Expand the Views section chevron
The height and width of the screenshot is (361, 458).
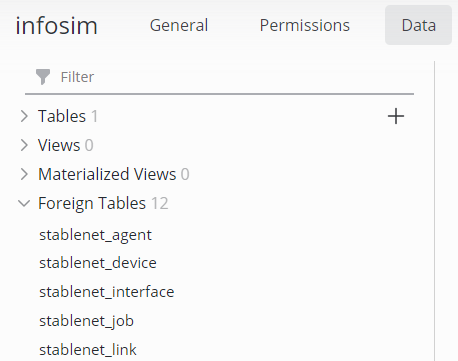tap(24, 145)
